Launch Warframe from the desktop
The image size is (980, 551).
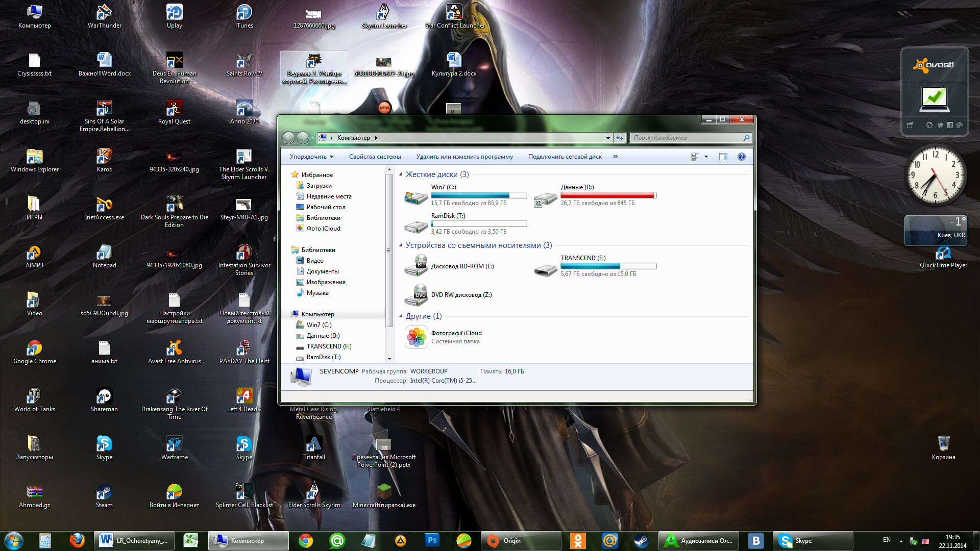tap(175, 447)
